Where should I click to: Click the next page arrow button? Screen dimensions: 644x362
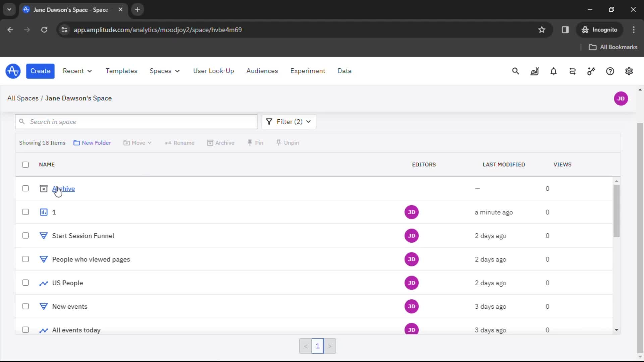(330, 346)
